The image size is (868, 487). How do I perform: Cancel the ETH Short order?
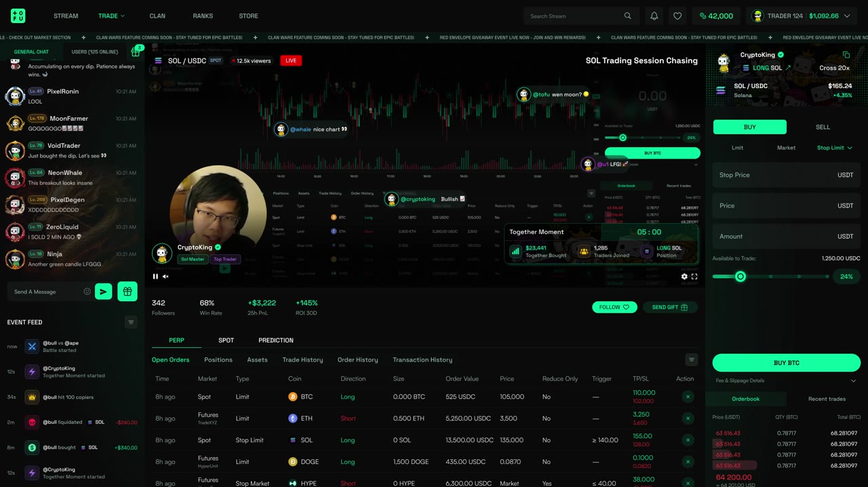688,418
